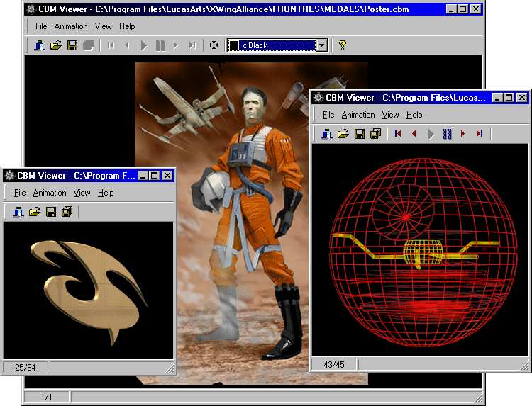
Task: Click Poster.cbm window title bar app icon
Action: coord(31,9)
